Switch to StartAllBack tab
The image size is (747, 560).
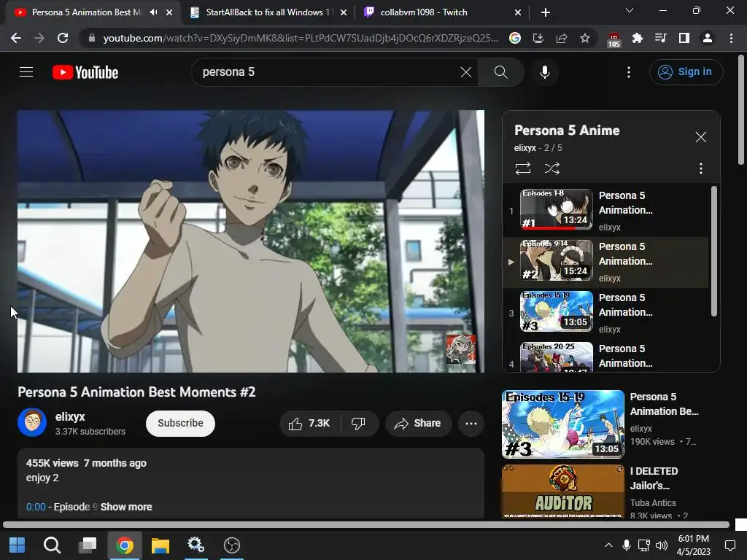269,12
